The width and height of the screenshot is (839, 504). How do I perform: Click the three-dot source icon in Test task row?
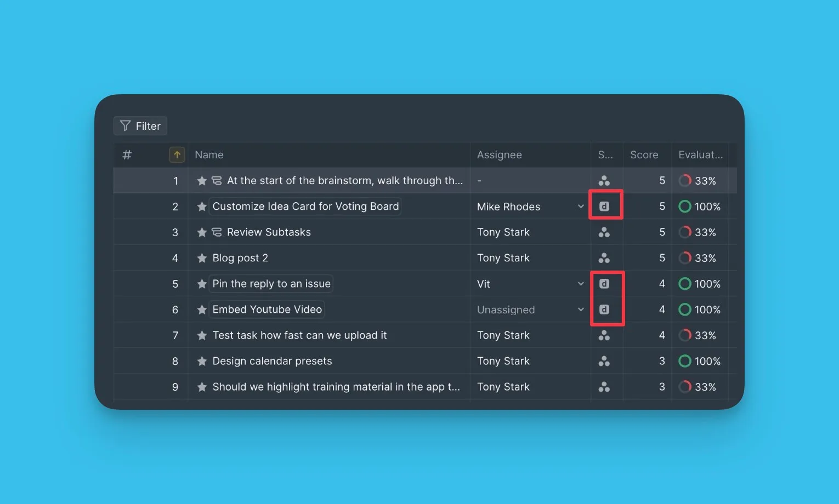pyautogui.click(x=604, y=335)
